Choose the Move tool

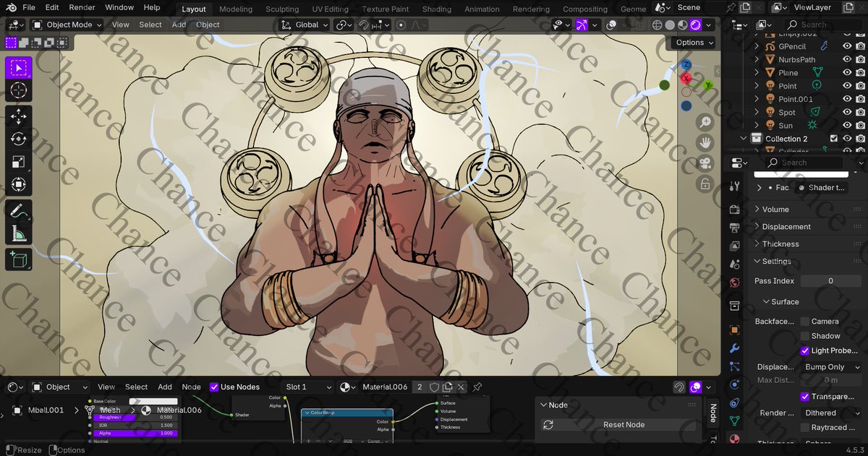click(19, 117)
